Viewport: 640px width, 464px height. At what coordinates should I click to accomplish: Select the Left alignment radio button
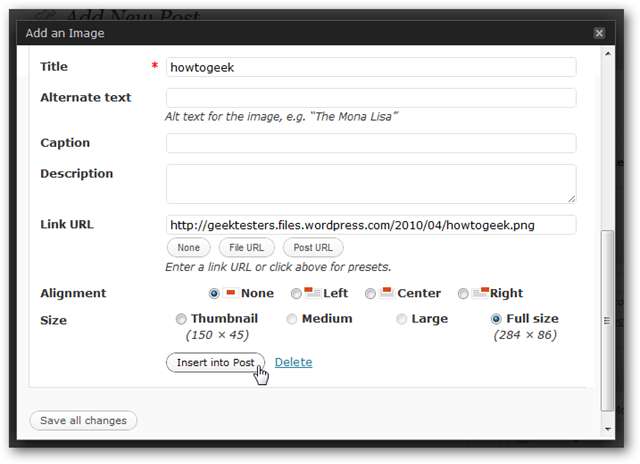click(296, 294)
